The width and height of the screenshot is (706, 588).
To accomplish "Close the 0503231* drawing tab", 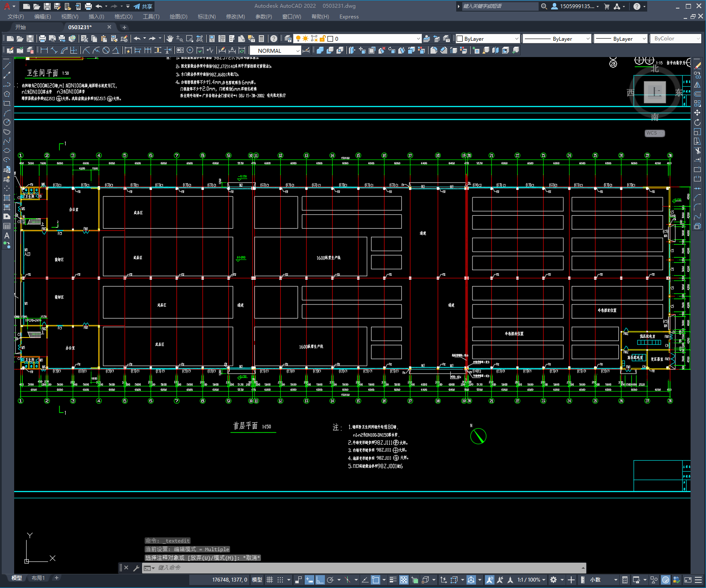I will coord(109,27).
